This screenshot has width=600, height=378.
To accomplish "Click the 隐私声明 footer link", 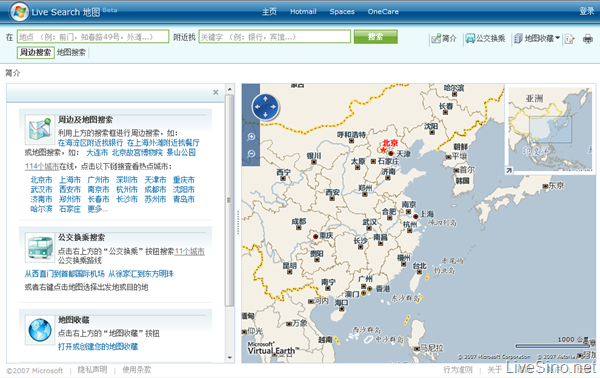I will coord(92,370).
